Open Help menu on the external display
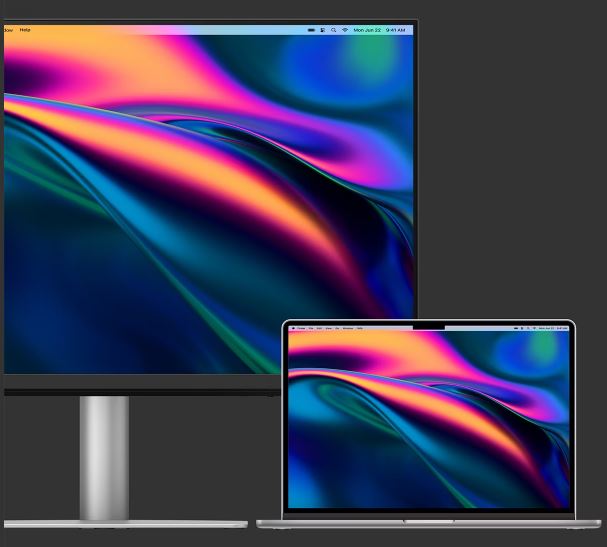The image size is (607, 547). (25, 30)
